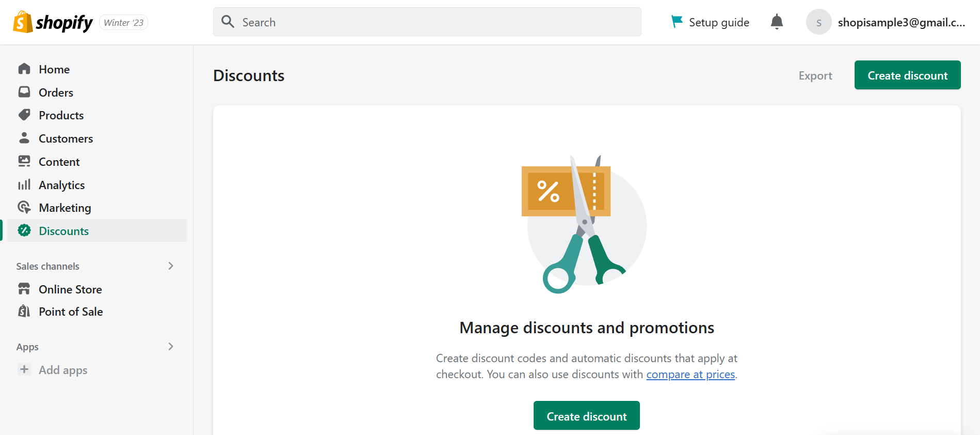
Task: Open the shopisample3 account menu
Action: pos(886,22)
